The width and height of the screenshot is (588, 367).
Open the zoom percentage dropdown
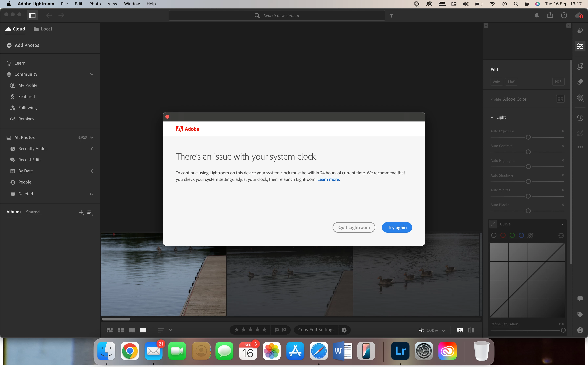tap(443, 330)
